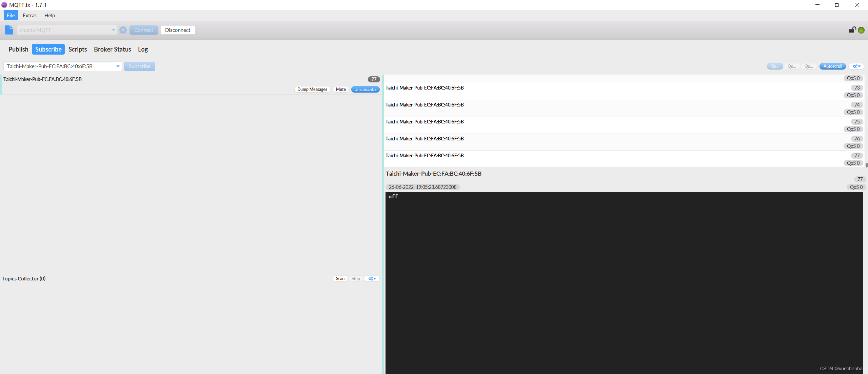Click the green connection status indicator
This screenshot has height=374, width=868.
coord(861,30)
